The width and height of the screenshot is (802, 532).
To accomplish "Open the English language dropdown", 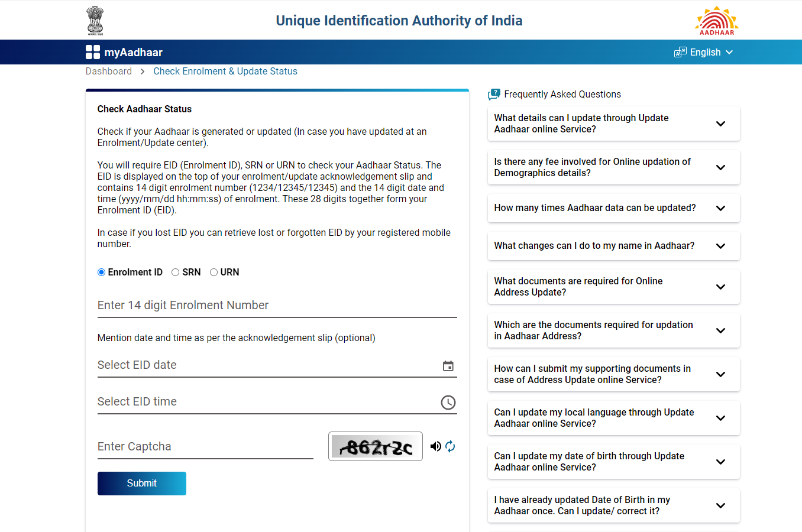I will 703,52.
